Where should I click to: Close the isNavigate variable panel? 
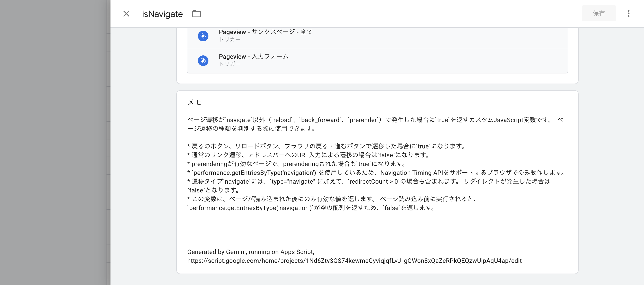[x=126, y=13]
